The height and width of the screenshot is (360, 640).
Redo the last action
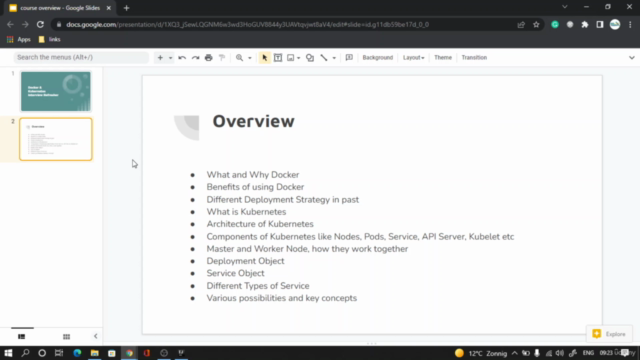point(196,58)
